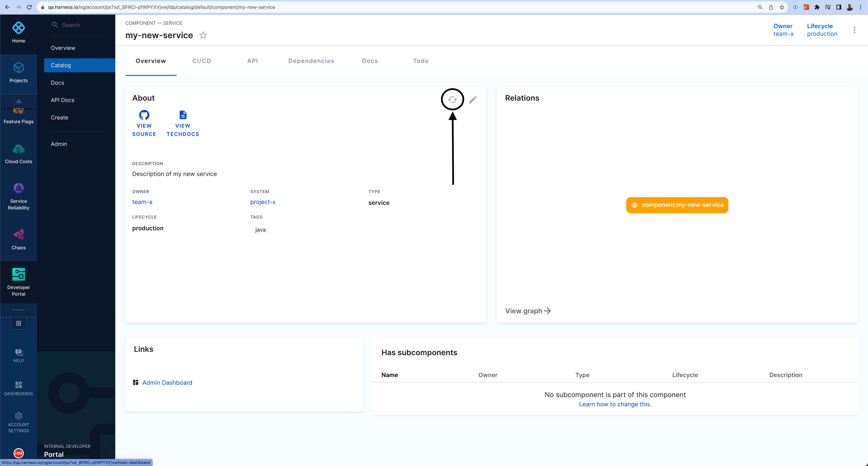Bookmark page with browser star icon
Screen dimensions: 868x466
pos(782,7)
